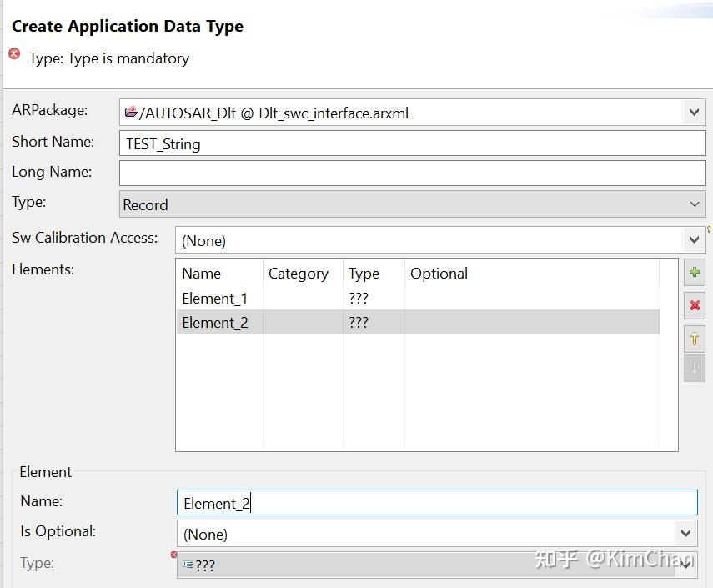Click the red delete element icon
This screenshot has height=588, width=713.
694,305
